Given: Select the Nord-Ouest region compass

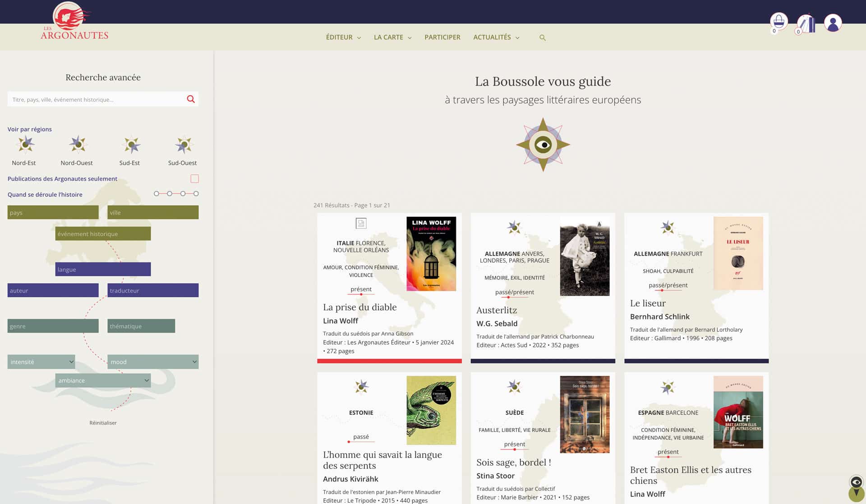Looking at the screenshot, I should [x=78, y=144].
